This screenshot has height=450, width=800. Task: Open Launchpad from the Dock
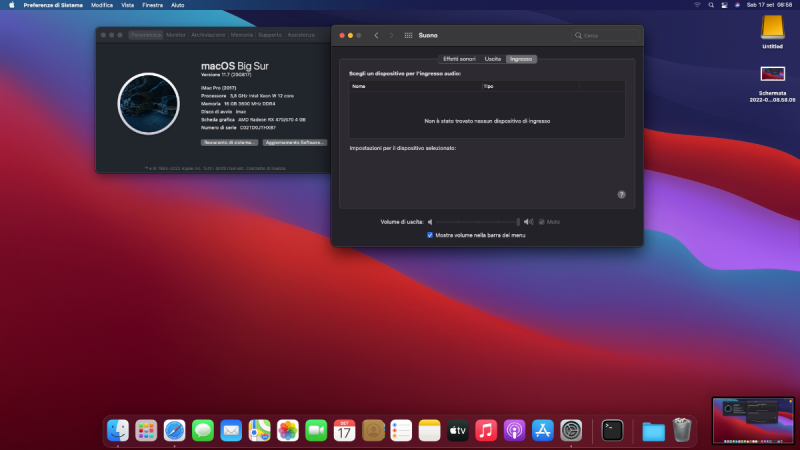coord(146,430)
